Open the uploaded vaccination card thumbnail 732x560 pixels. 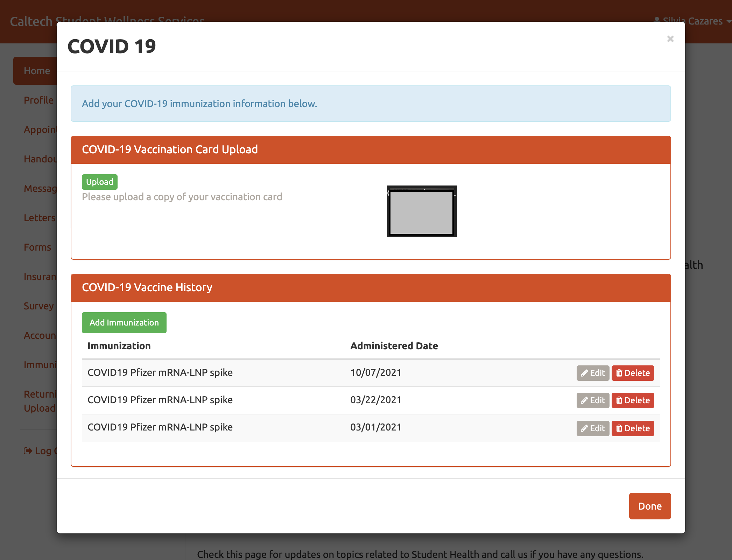point(422,211)
